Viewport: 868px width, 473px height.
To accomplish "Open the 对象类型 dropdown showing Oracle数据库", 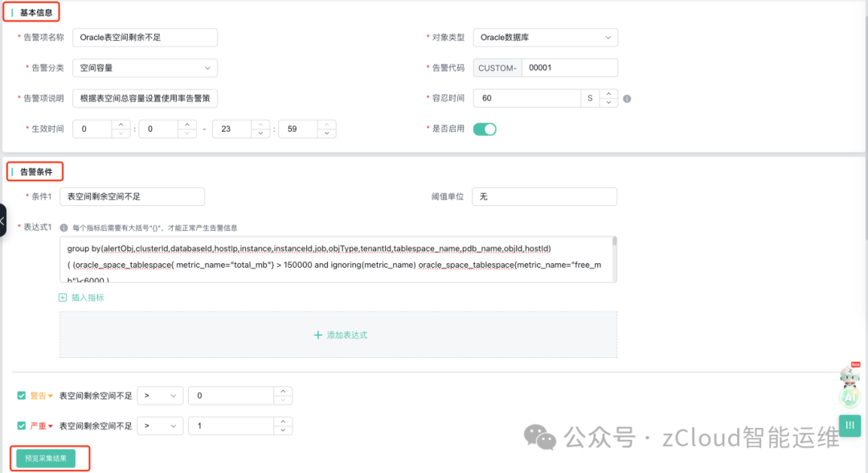I will [545, 38].
